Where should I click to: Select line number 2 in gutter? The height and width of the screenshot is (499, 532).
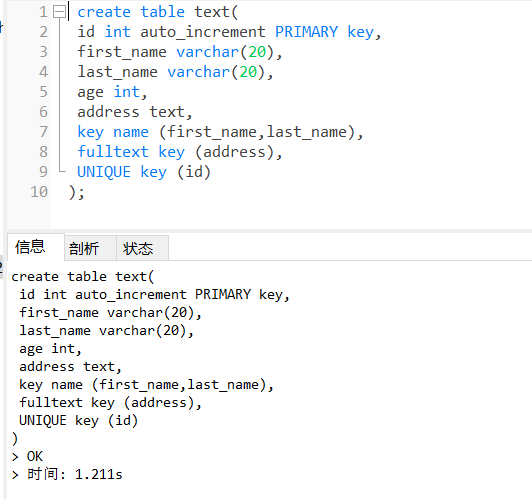(43, 32)
